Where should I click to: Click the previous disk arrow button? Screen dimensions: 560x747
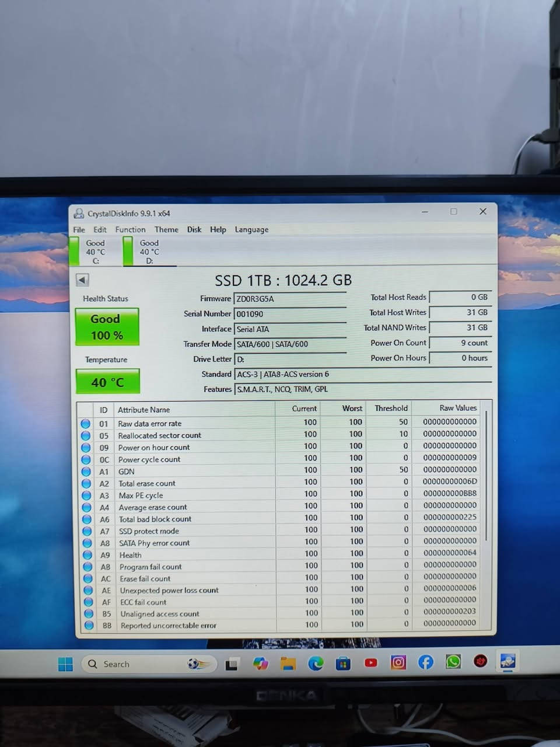point(82,280)
